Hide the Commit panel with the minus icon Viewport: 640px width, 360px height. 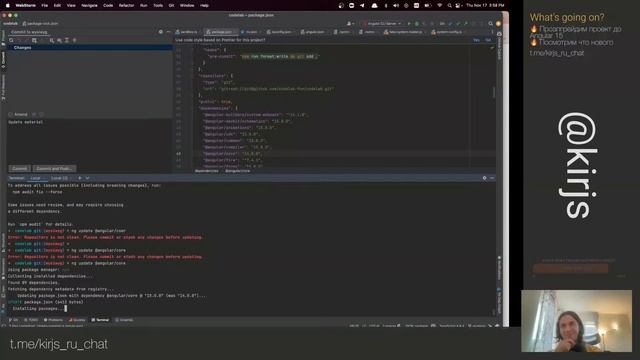click(x=168, y=31)
